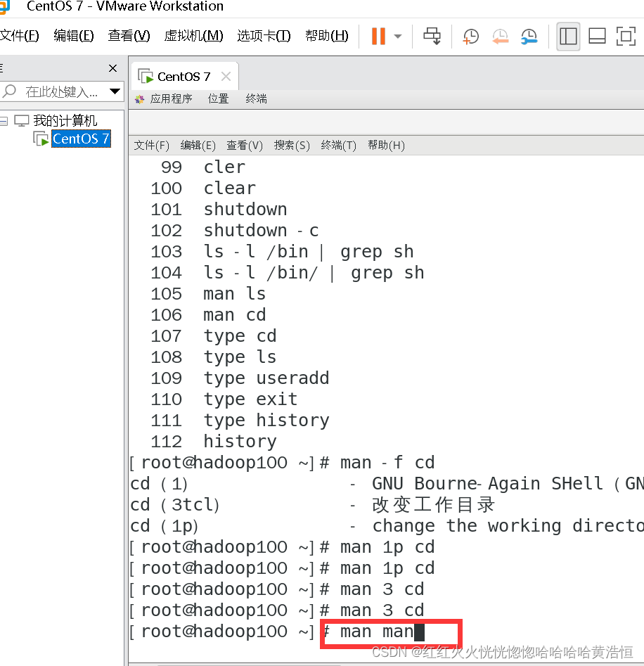The width and height of the screenshot is (644, 666).
Task: Click the VMware Workstation app icon in title bar
Action: [4, 6]
